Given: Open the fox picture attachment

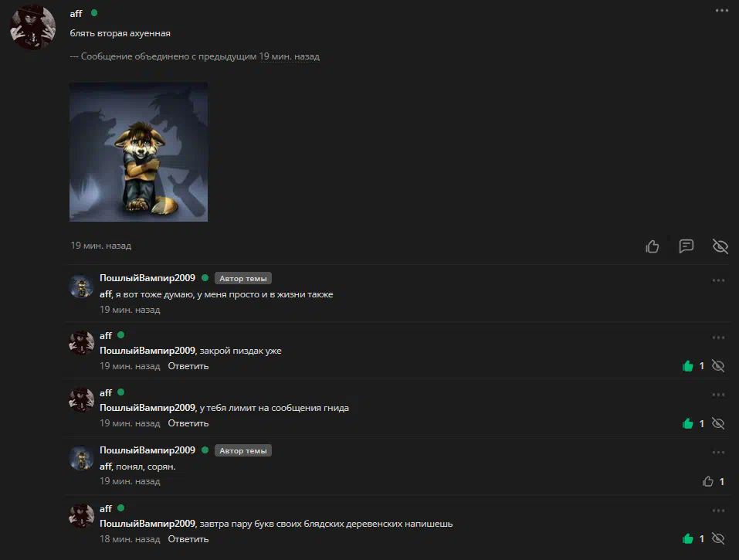Looking at the screenshot, I should [138, 152].
